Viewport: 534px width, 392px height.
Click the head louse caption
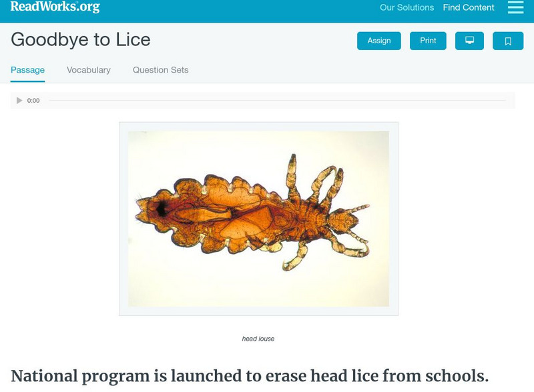(x=258, y=339)
